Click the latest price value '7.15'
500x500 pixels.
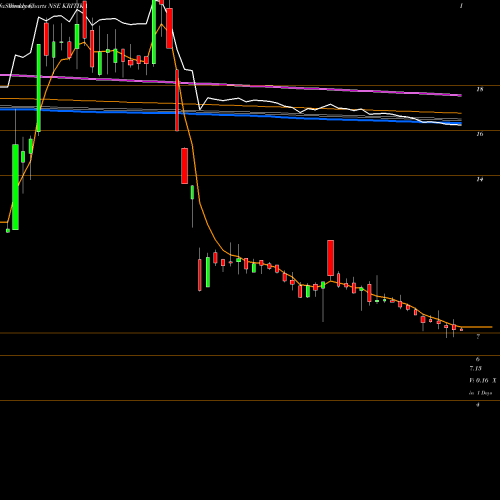476,368
